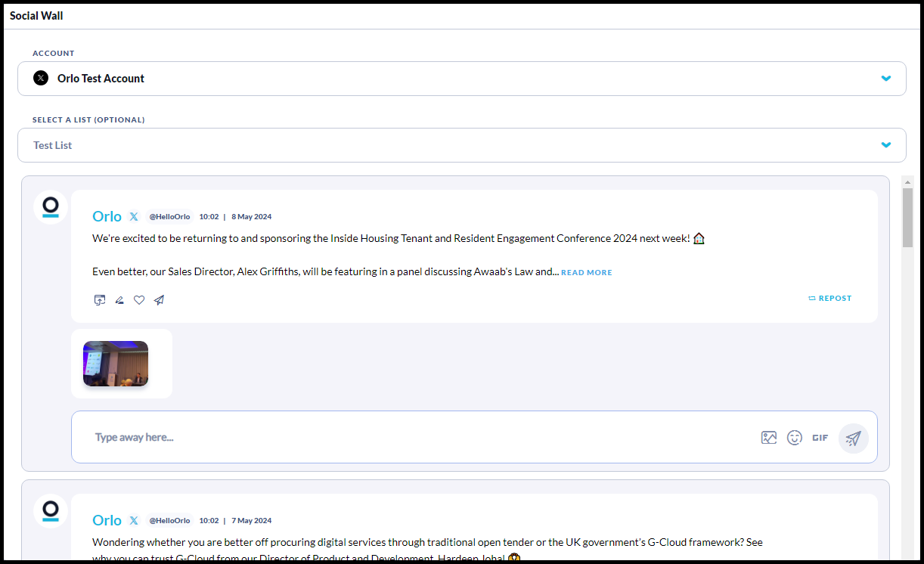
Task: Click the line starting 'Even better, our Sales Director'
Action: point(325,272)
